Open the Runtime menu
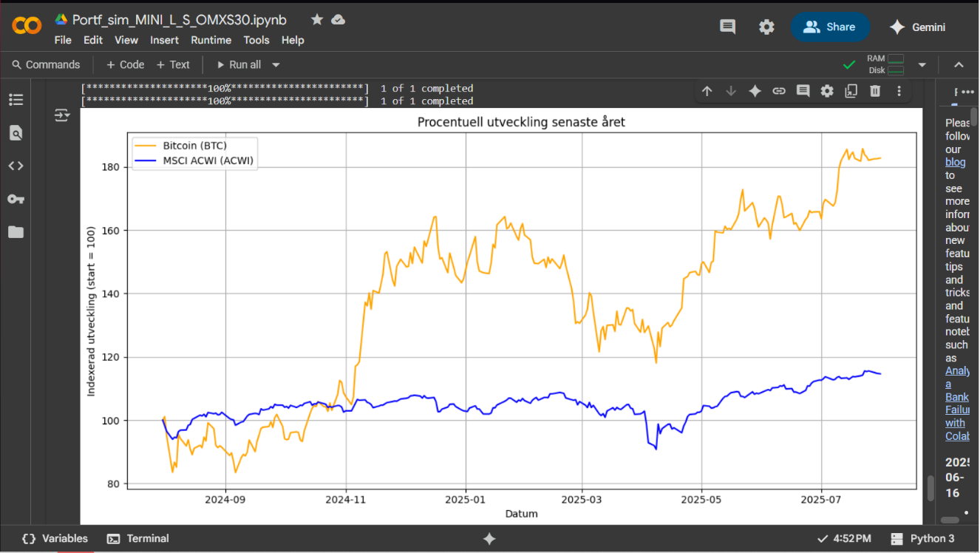The image size is (980, 553). [x=211, y=40]
